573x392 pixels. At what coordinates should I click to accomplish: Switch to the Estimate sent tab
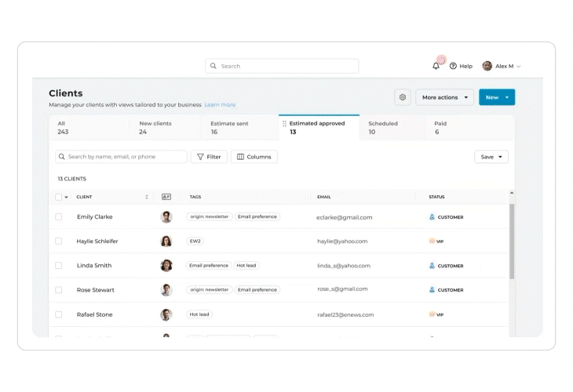click(240, 128)
